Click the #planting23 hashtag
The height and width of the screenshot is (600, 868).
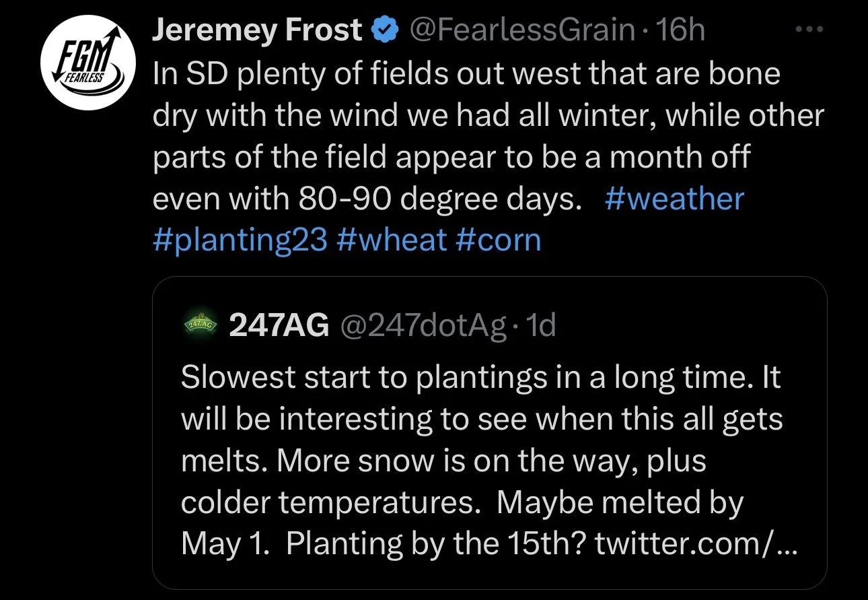(240, 240)
